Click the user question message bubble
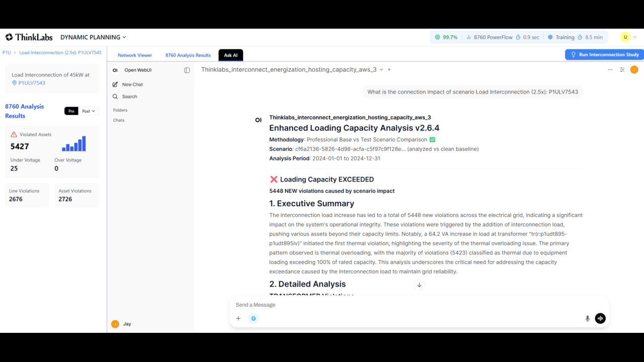644x362 pixels. pyautogui.click(x=472, y=92)
